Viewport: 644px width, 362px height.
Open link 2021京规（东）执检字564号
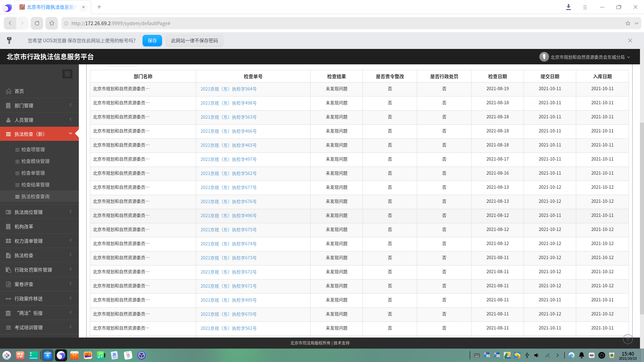pyautogui.click(x=228, y=89)
